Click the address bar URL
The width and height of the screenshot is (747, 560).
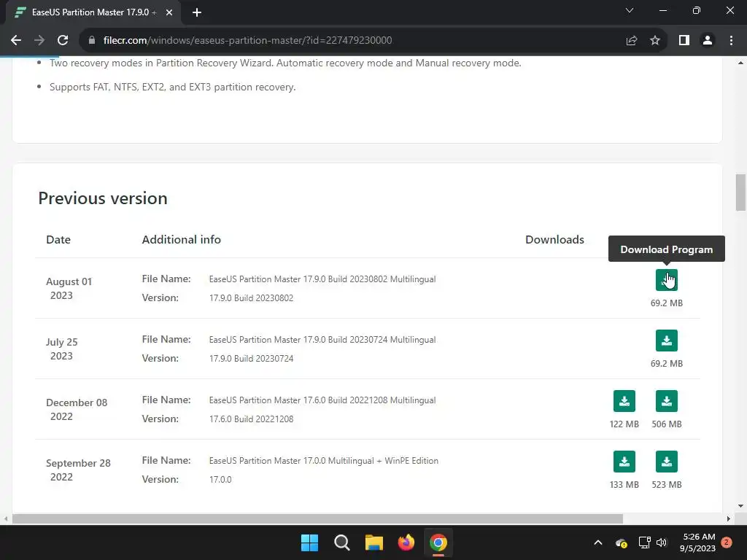247,41
